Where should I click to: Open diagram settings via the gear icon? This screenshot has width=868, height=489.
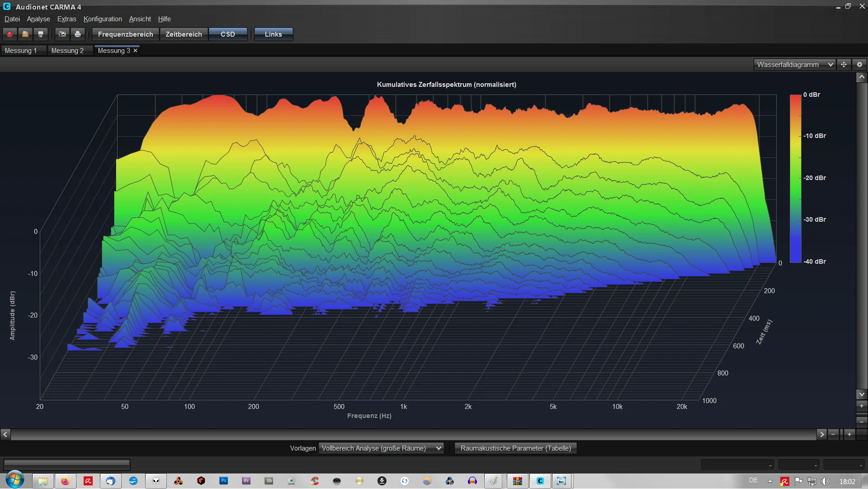pyautogui.click(x=859, y=65)
